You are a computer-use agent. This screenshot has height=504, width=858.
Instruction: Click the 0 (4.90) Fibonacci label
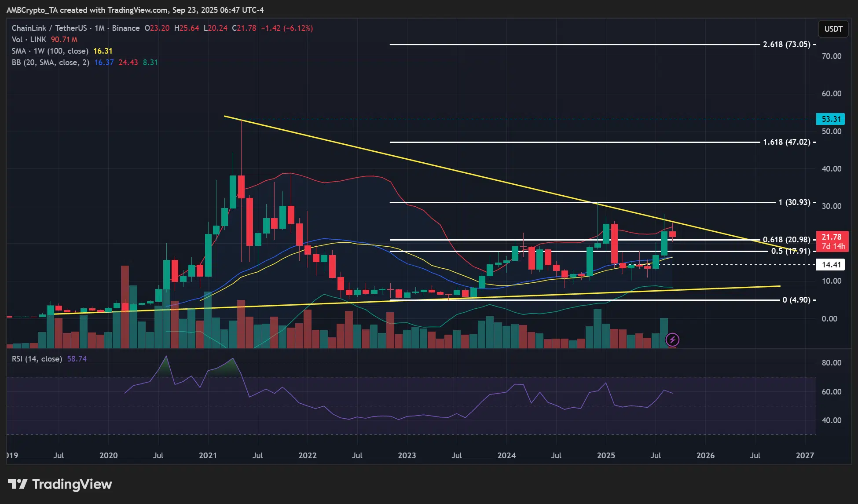796,300
